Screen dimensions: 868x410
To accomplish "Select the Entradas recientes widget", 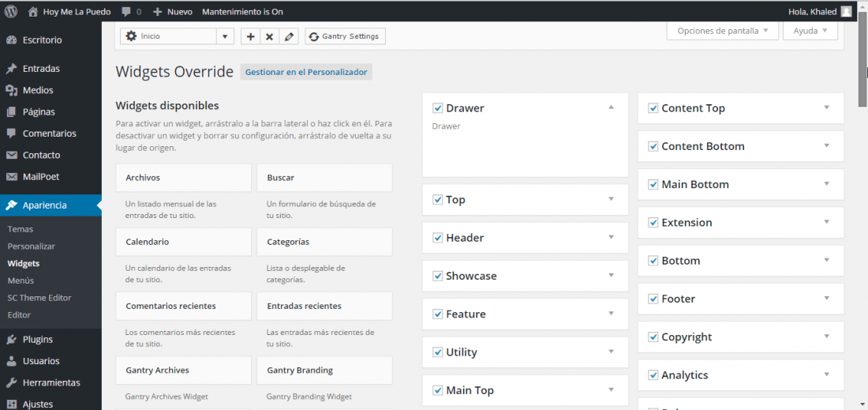I will tap(324, 306).
